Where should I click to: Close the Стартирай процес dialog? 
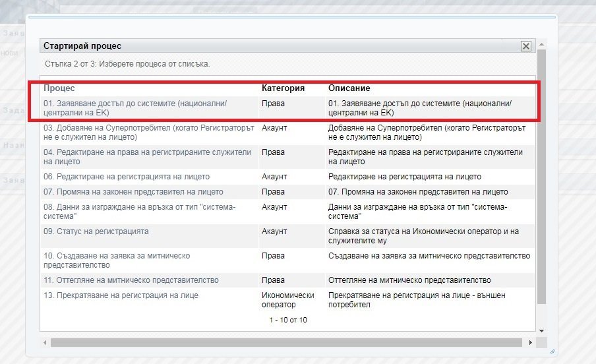(525, 46)
